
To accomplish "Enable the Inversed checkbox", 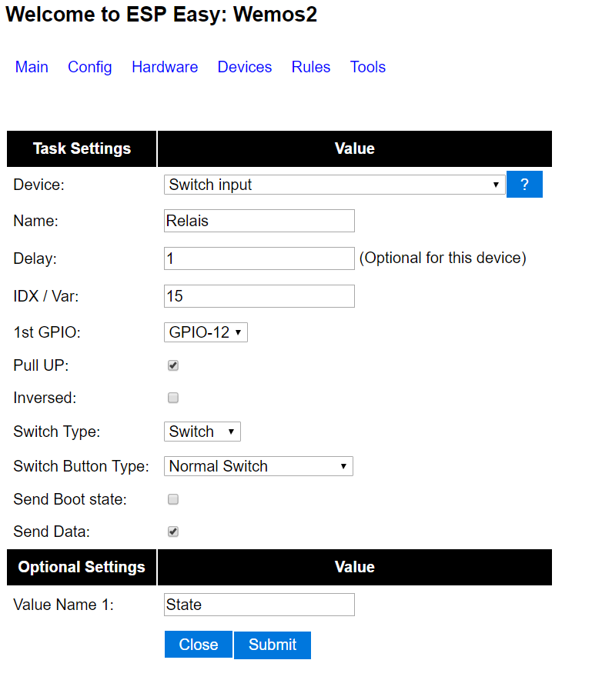I will click(173, 398).
